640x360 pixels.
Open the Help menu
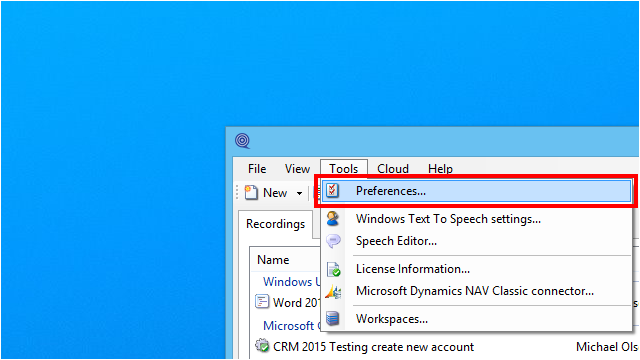(x=440, y=169)
